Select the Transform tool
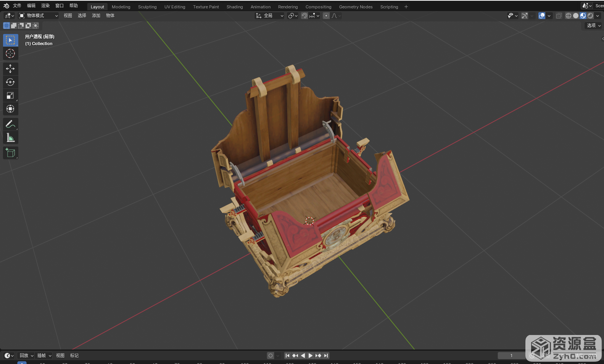This screenshot has width=604, height=364. click(10, 109)
